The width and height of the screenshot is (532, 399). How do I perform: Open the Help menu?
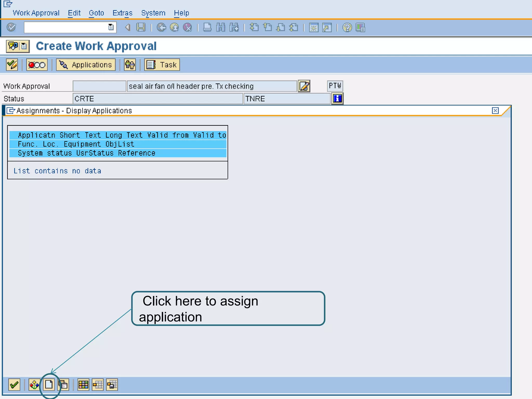[181, 13]
